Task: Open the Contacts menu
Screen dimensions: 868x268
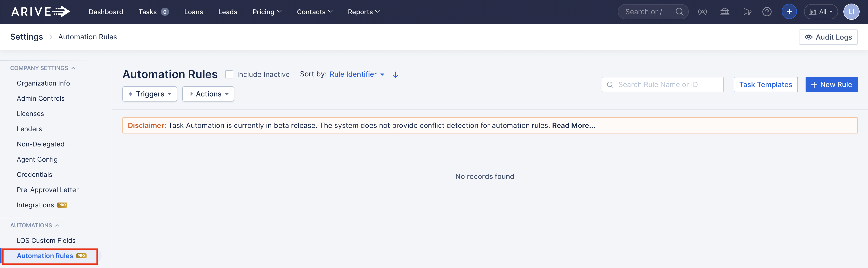Action: point(314,11)
